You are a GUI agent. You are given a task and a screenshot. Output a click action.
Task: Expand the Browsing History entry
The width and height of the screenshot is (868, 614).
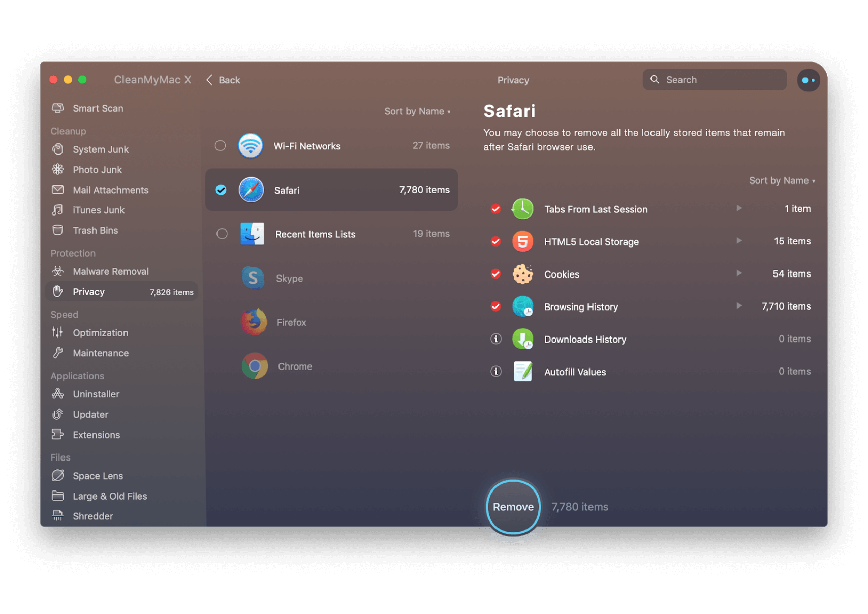pyautogui.click(x=738, y=306)
